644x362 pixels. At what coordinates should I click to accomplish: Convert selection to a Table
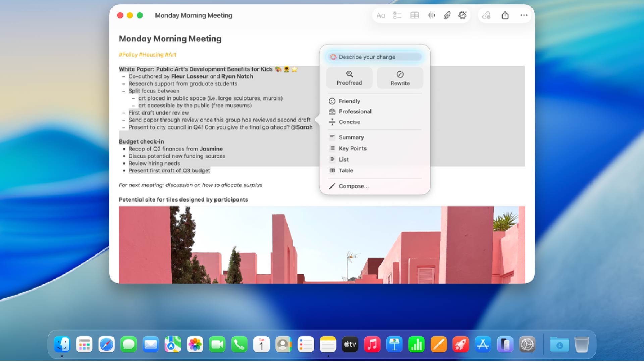click(x=346, y=170)
